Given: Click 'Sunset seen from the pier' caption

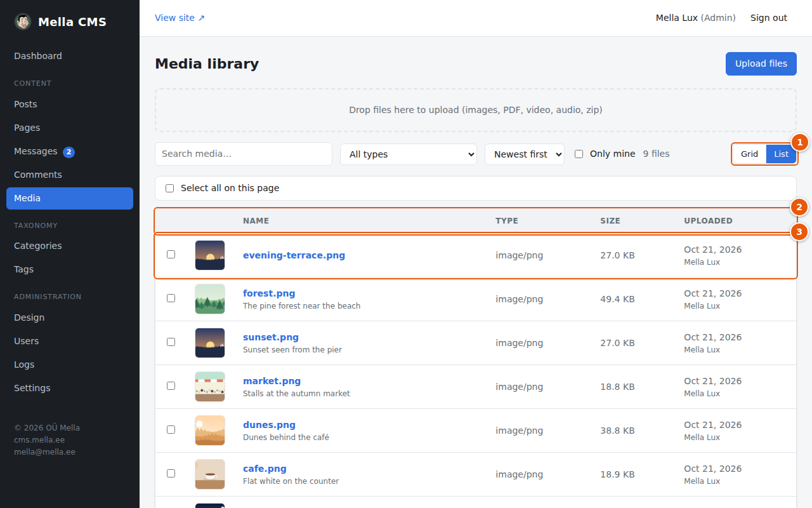Looking at the screenshot, I should coord(292,350).
